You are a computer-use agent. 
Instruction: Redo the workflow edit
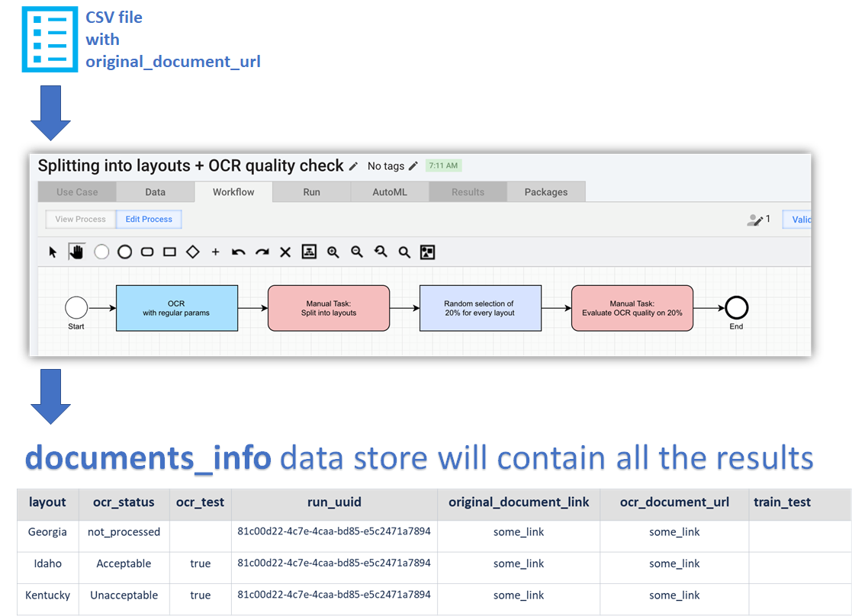262,252
